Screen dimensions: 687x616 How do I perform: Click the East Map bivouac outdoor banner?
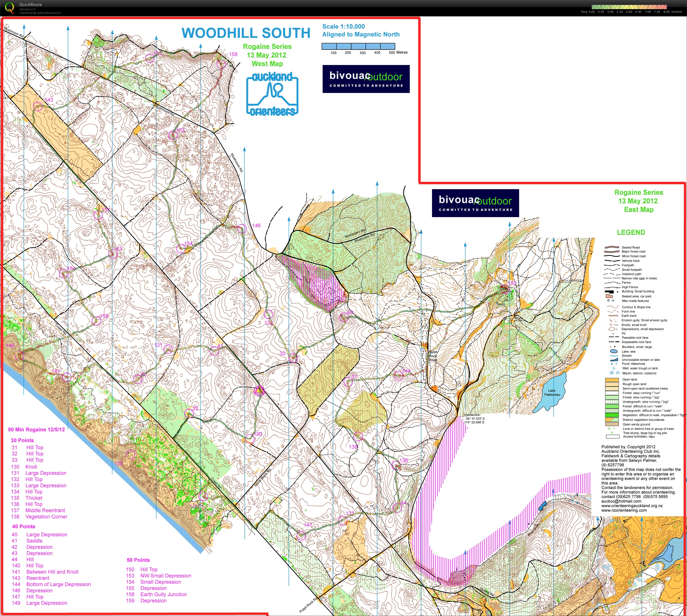475,203
